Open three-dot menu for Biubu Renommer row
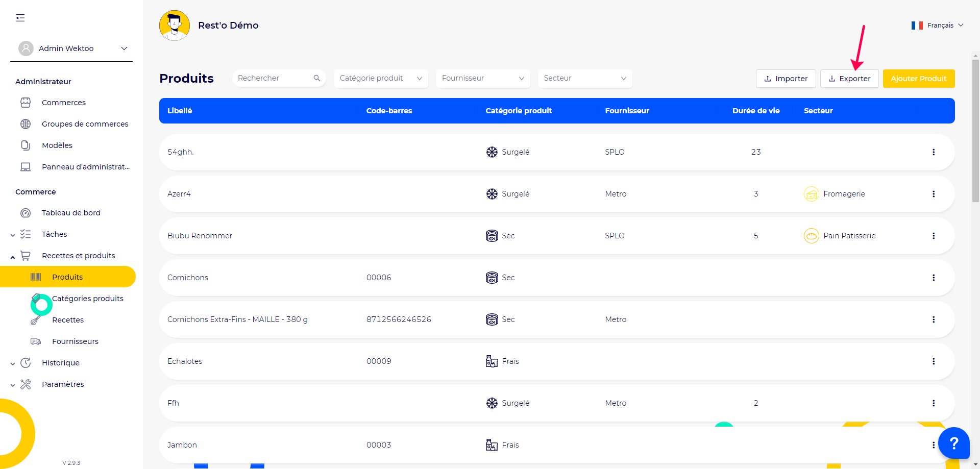This screenshot has height=469, width=980. 934,236
